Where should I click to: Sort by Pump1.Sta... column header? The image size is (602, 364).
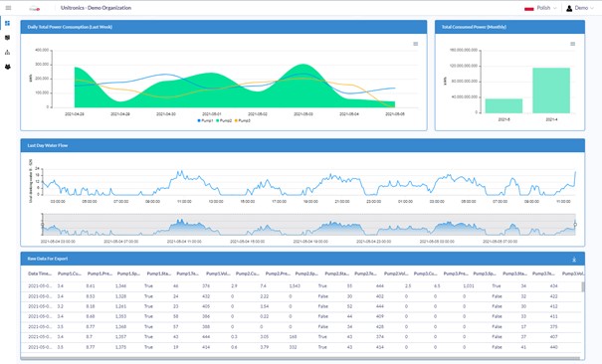158,273
